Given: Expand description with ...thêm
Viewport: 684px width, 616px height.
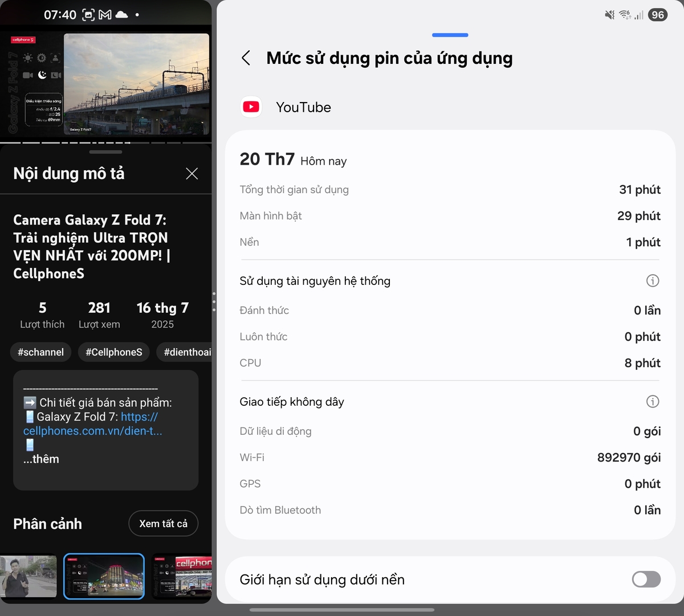Looking at the screenshot, I should coord(41,459).
